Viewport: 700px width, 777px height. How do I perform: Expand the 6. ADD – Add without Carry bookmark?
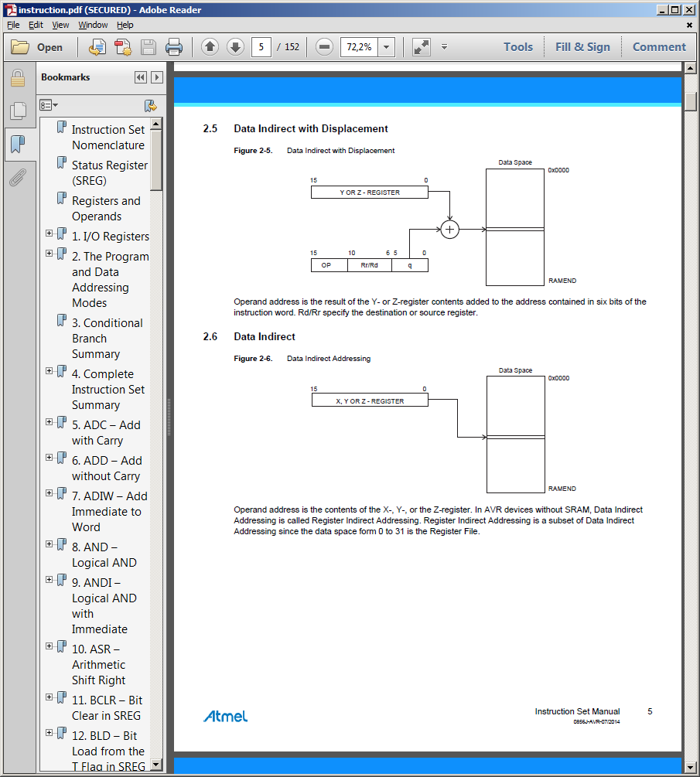pyautogui.click(x=49, y=458)
